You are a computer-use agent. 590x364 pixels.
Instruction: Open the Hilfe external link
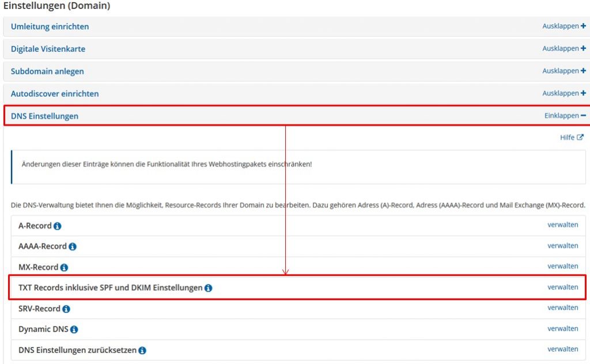coord(572,138)
